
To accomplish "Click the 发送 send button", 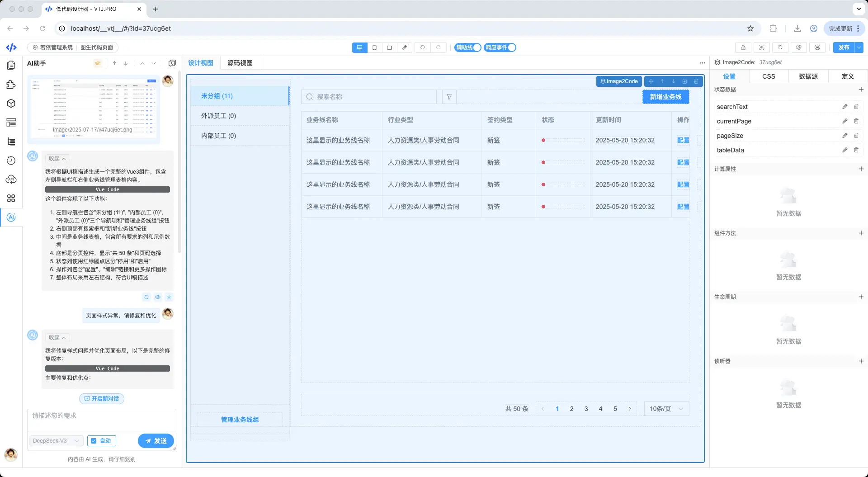I will 156,441.
